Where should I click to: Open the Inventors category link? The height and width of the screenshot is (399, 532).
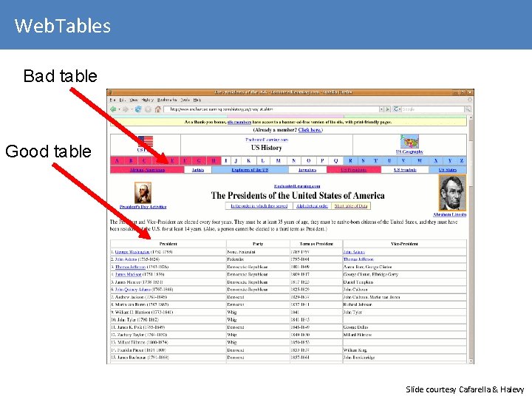(307, 170)
